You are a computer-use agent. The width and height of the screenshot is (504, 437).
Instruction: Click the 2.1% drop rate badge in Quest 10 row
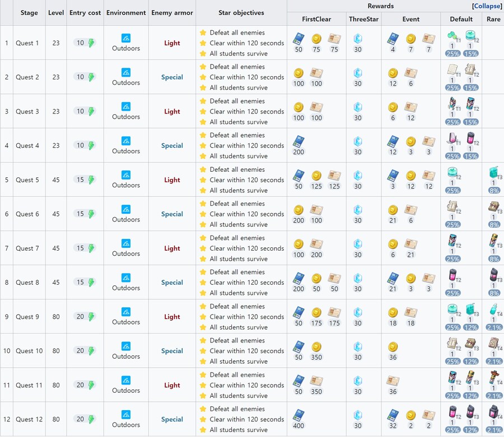494,361
